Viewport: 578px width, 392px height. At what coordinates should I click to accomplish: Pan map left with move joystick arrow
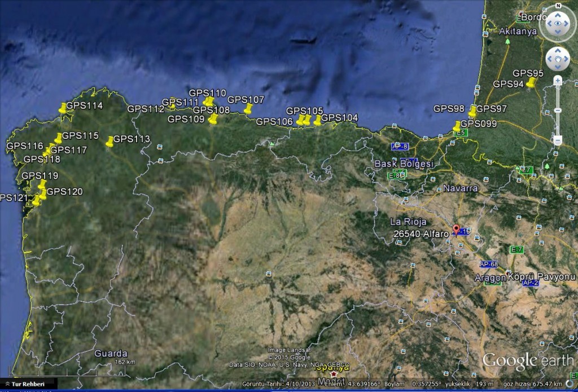[x=548, y=59]
